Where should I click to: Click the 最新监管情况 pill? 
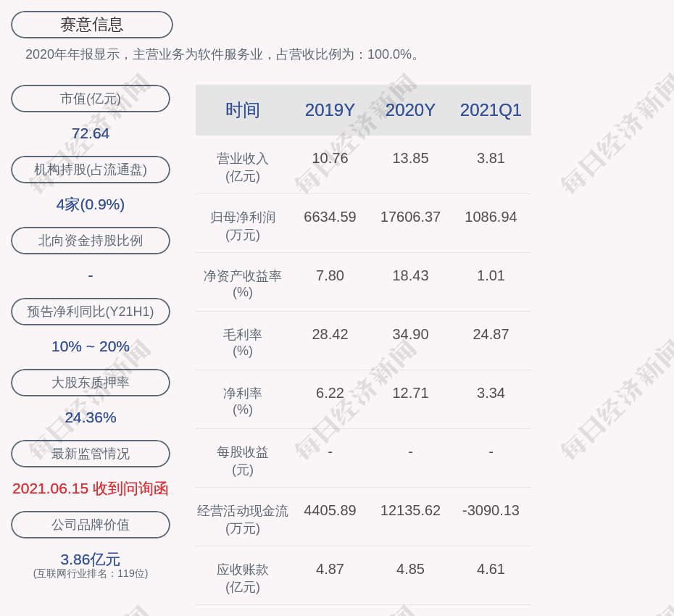tap(91, 454)
